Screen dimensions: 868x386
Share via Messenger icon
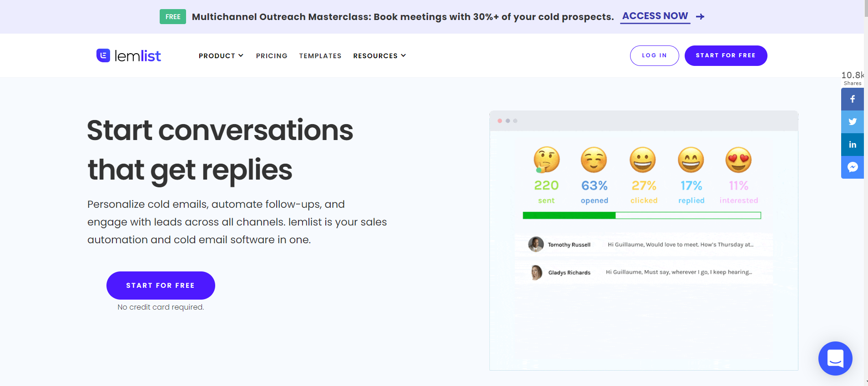tap(853, 167)
